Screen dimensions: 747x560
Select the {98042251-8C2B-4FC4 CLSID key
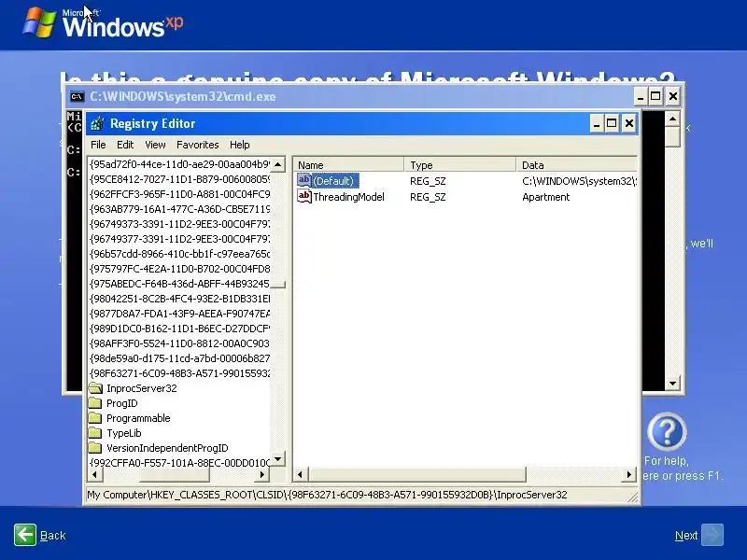pos(179,299)
